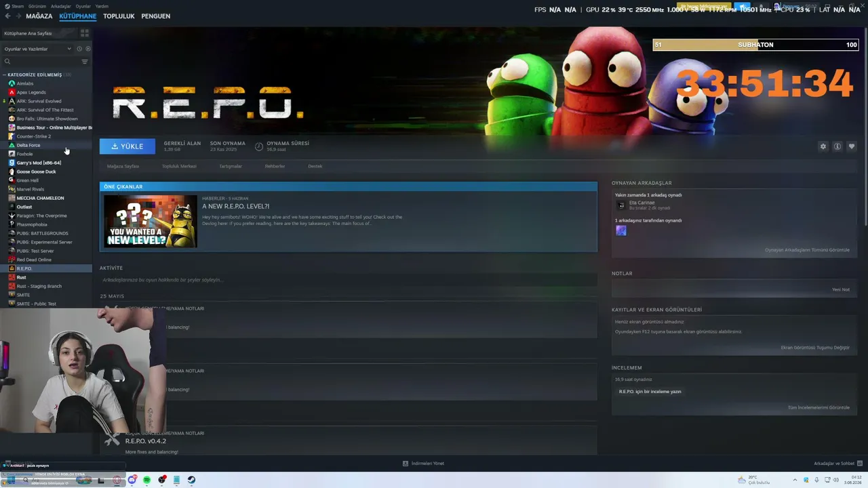Open R.E.P.O. settings gear icon
Screen dimensions: 868x488
point(823,146)
